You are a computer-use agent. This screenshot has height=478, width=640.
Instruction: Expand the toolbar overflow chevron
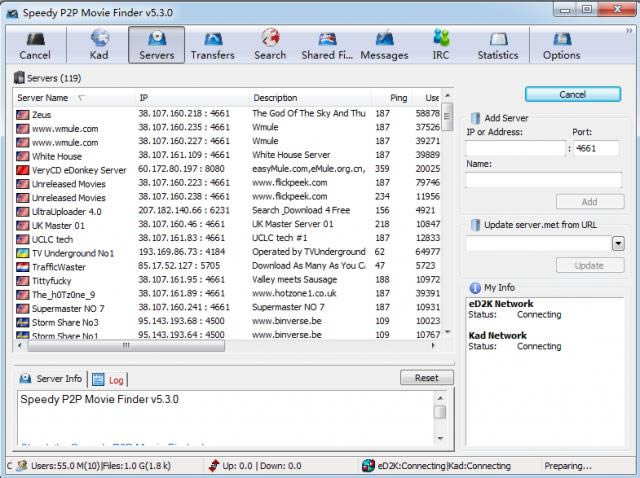(x=629, y=31)
